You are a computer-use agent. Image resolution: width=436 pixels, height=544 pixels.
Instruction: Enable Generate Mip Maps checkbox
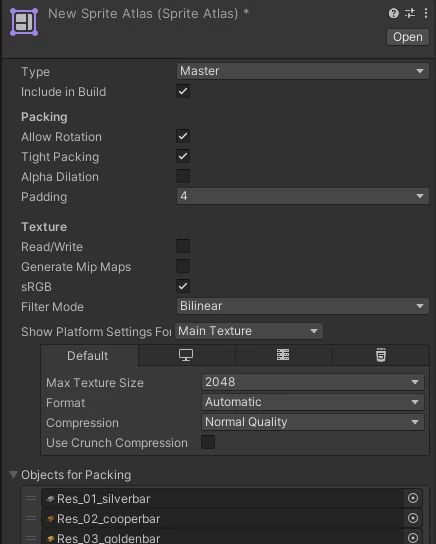183,266
